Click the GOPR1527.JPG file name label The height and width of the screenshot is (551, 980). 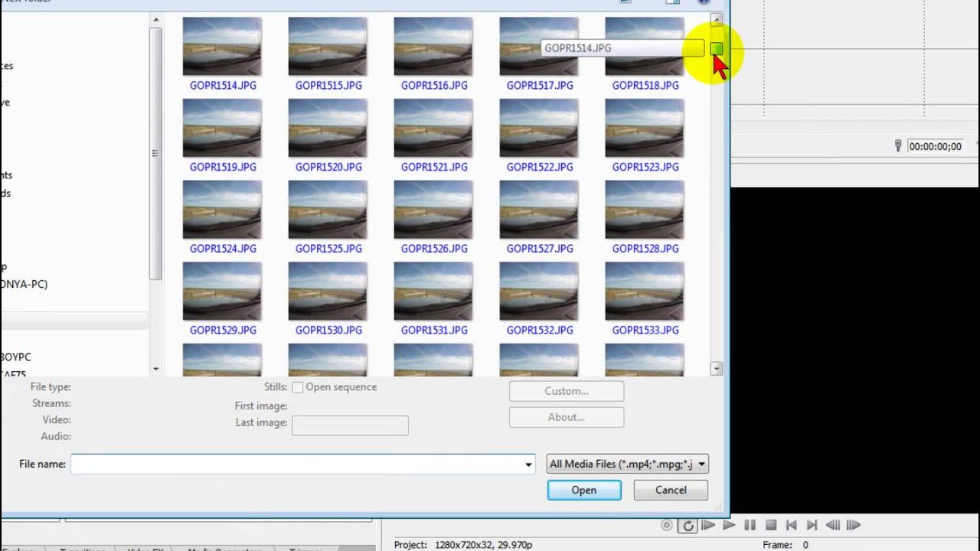pos(540,249)
